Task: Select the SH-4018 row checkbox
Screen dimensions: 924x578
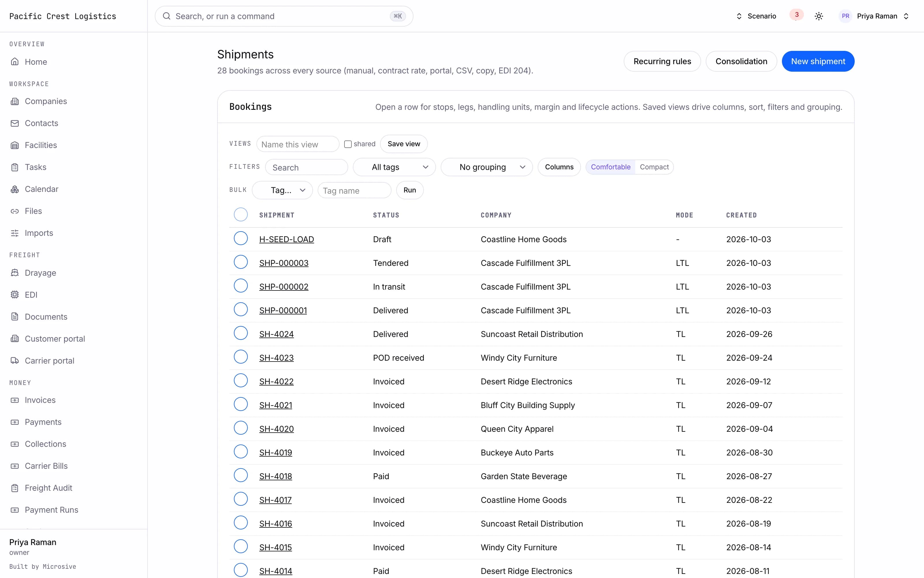Action: coord(241,475)
